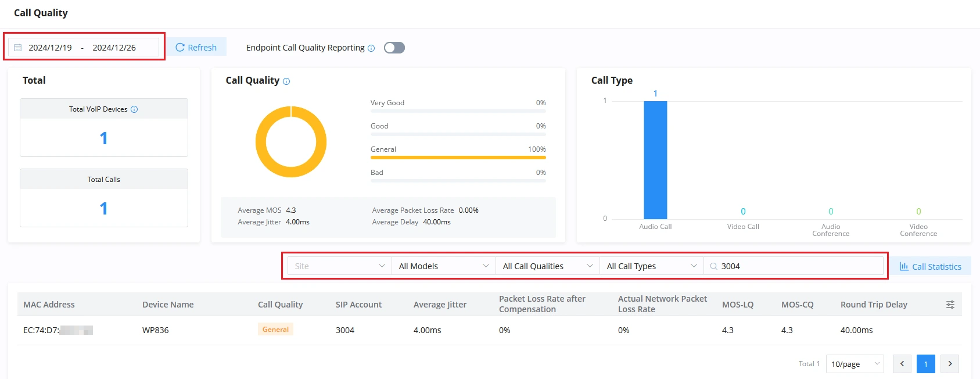This screenshot has width=980, height=379.
Task: Click the search magnifier icon in search box
Action: click(x=713, y=266)
